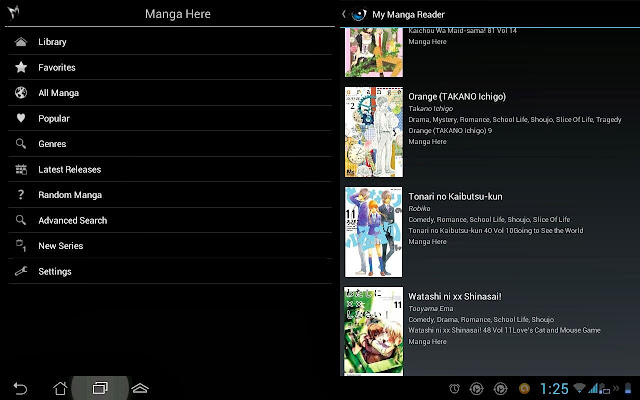The height and width of the screenshot is (400, 640).
Task: Click author name Robiko
Action: click(x=419, y=209)
